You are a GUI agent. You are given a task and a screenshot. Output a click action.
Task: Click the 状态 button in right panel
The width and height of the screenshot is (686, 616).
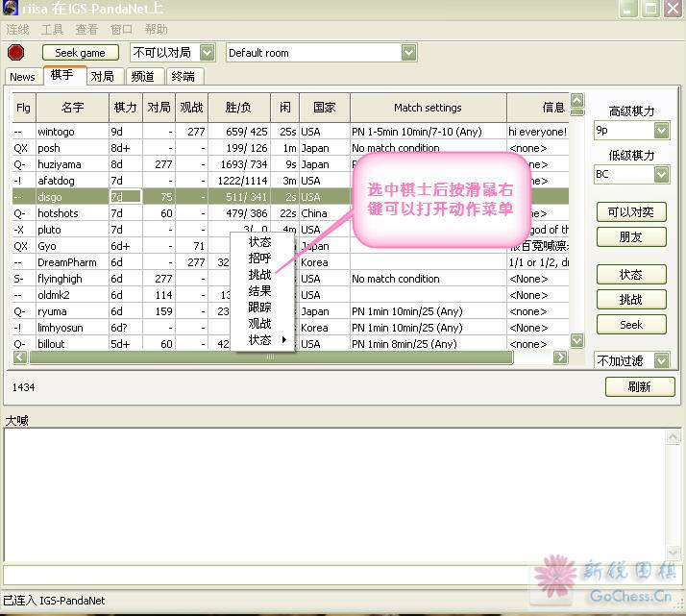[x=631, y=275]
